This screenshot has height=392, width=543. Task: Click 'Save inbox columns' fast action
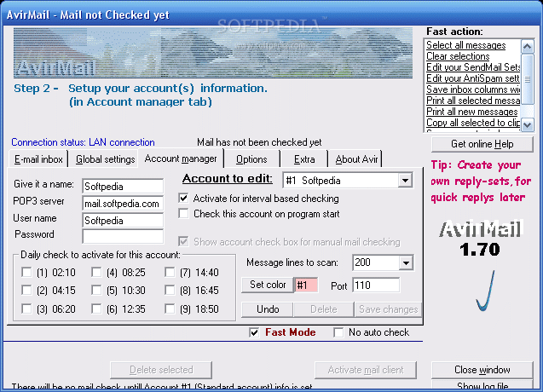tap(473, 89)
